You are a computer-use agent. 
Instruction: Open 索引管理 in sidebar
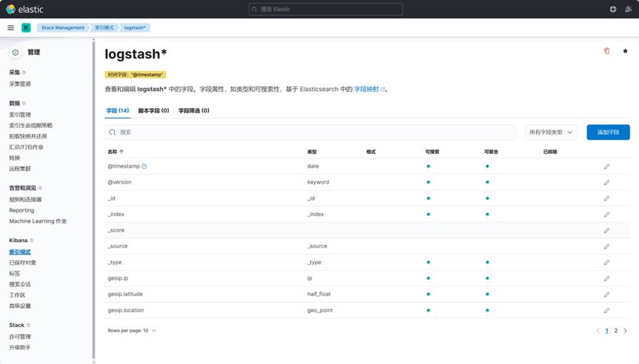[20, 115]
